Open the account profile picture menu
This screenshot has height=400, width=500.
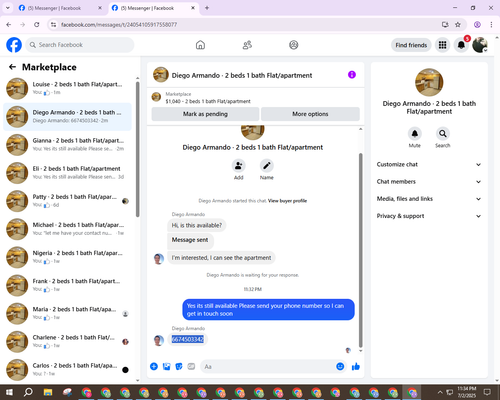point(480,45)
